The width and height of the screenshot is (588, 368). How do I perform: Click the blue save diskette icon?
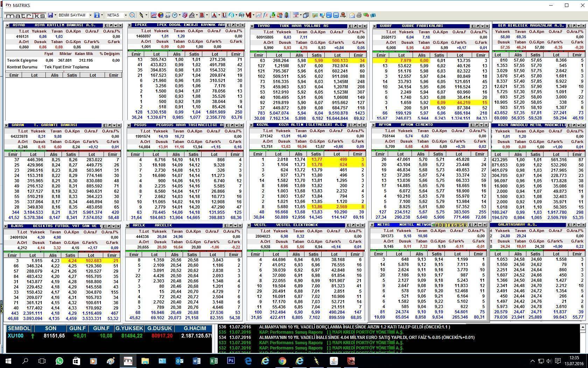[x=50, y=15]
